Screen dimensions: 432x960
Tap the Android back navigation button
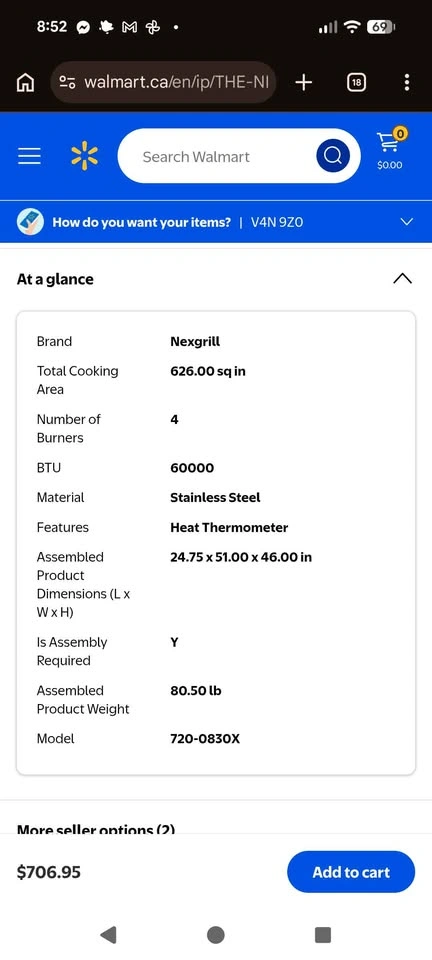point(108,934)
